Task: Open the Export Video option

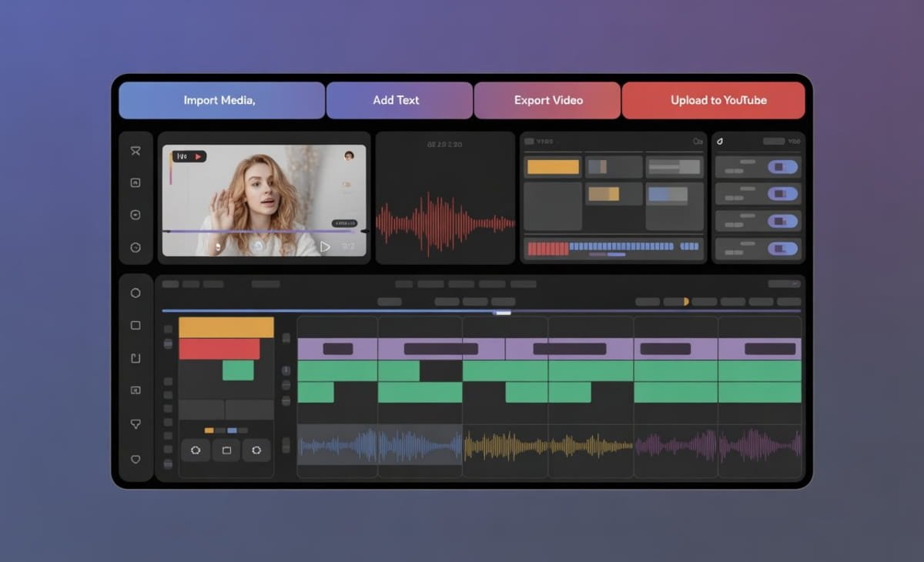Action: (547, 100)
